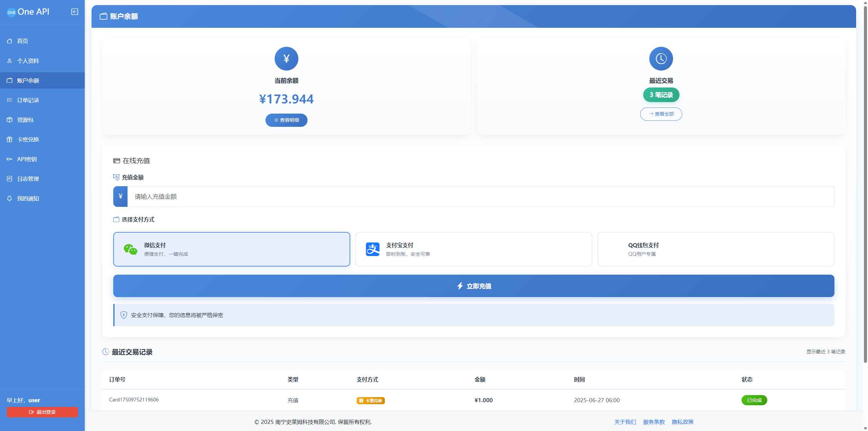Screen dimensions: 868x431
Task: Select the 资源包 package icon
Action: (9, 119)
